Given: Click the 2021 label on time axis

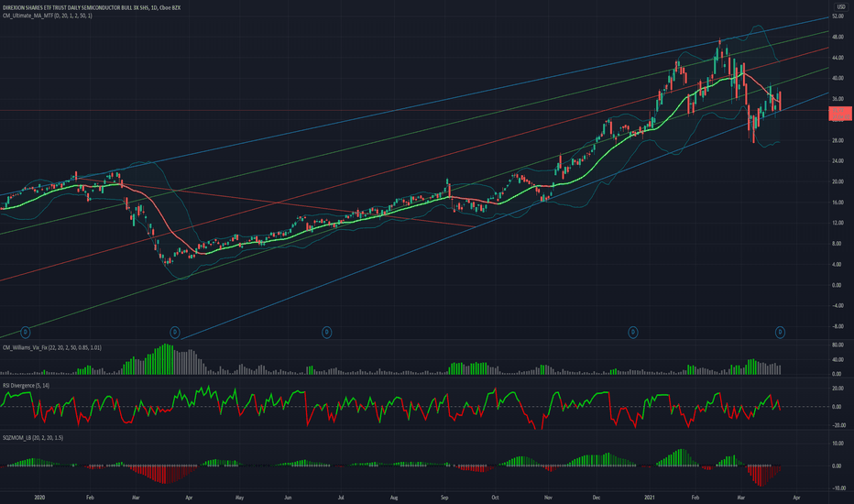Looking at the screenshot, I should click(650, 498).
